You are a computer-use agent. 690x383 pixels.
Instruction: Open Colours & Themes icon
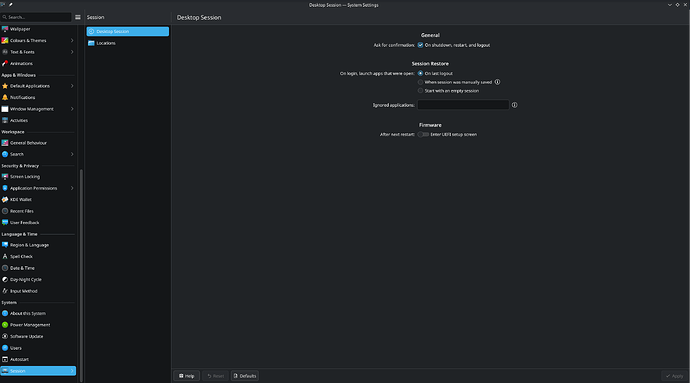5,41
